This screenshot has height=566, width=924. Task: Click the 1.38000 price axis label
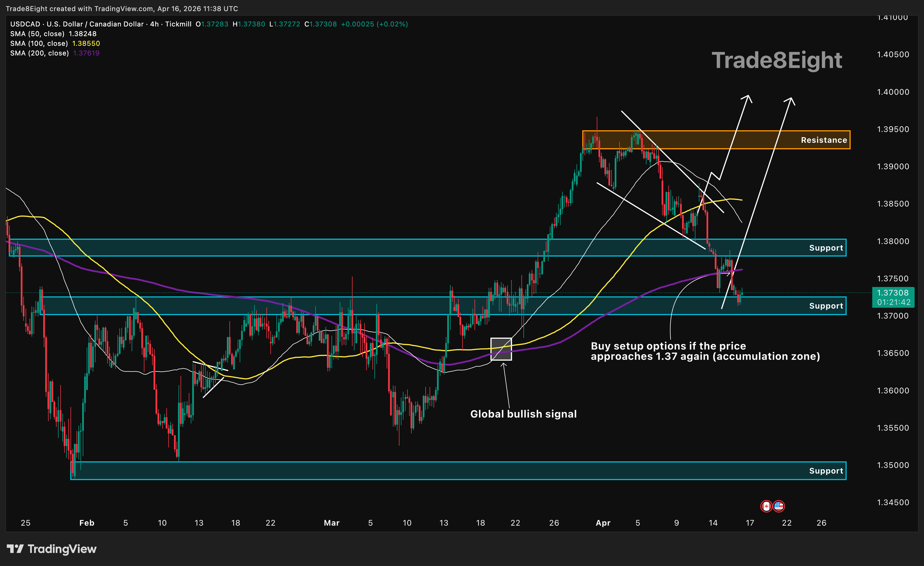(893, 241)
